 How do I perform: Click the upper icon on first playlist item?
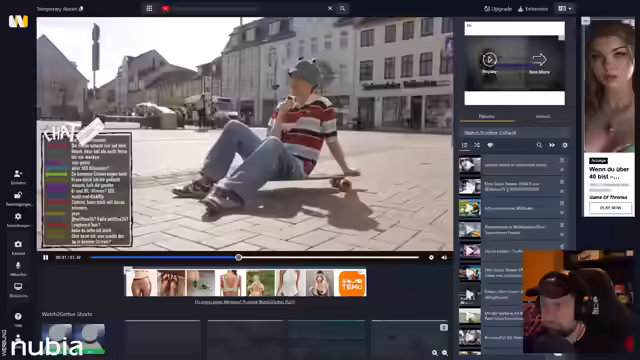click(562, 160)
